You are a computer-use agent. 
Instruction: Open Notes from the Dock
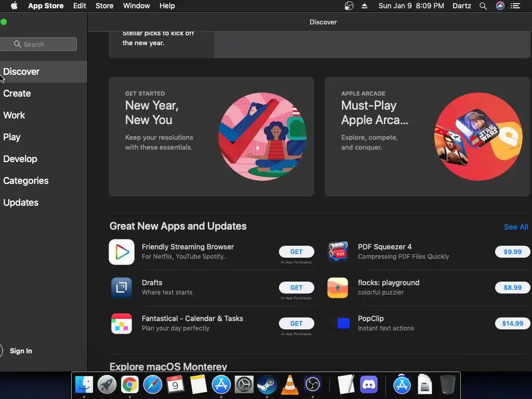click(198, 385)
